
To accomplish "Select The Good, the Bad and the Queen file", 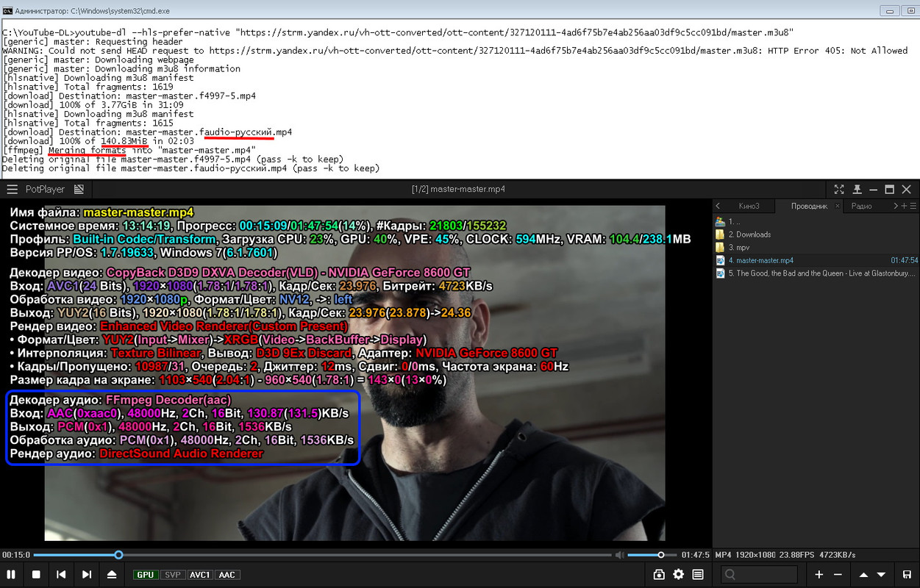I will click(x=816, y=273).
